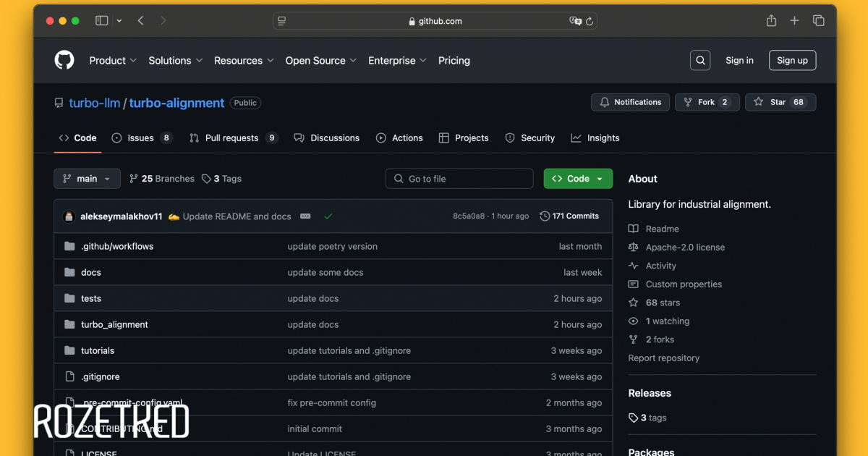
Task: Expand the Product navigation menu
Action: click(113, 61)
